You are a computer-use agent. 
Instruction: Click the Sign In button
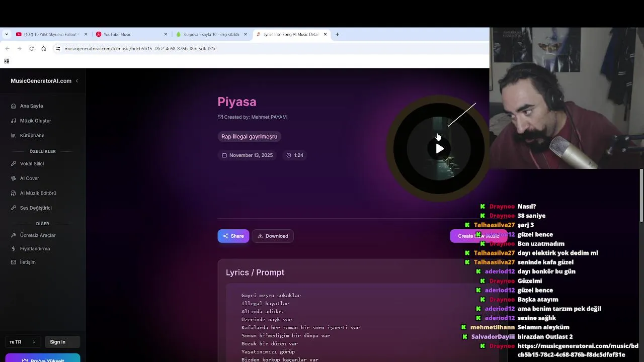[x=62, y=342]
